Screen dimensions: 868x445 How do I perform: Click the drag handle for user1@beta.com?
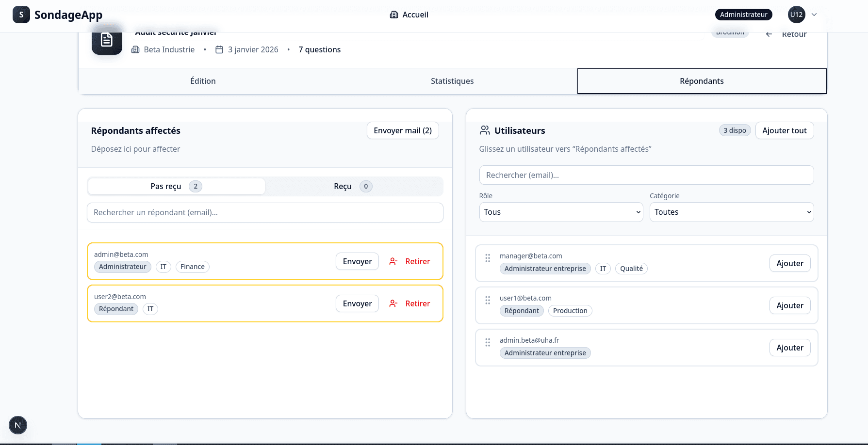pyautogui.click(x=488, y=301)
